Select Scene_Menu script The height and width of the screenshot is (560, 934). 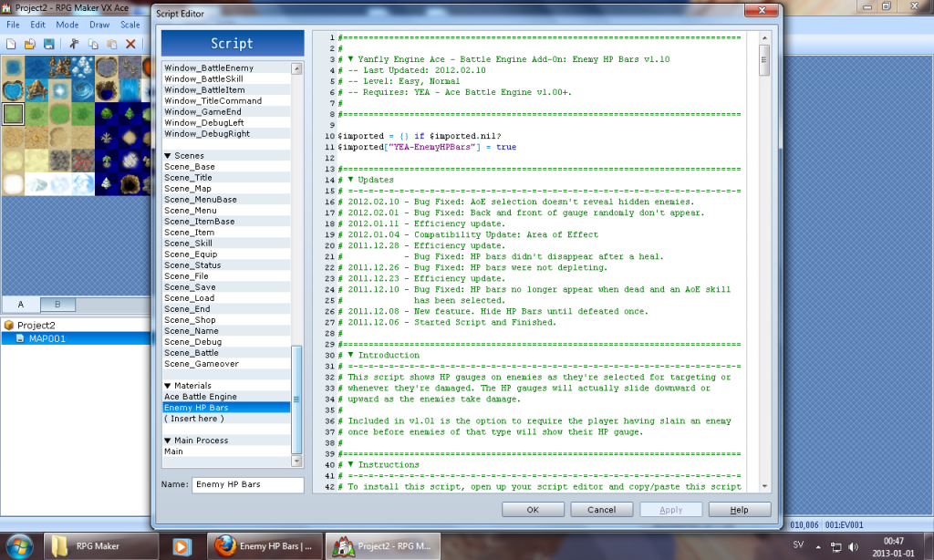(x=226, y=211)
